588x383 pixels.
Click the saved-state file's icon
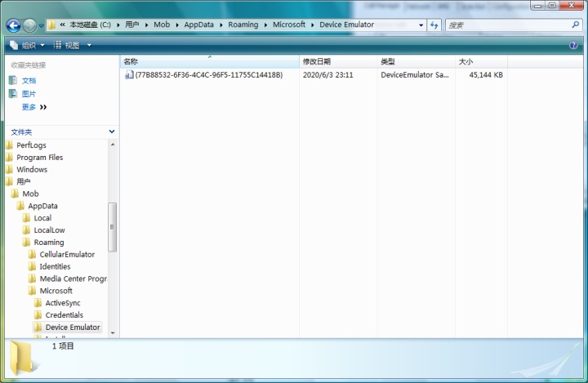point(129,75)
